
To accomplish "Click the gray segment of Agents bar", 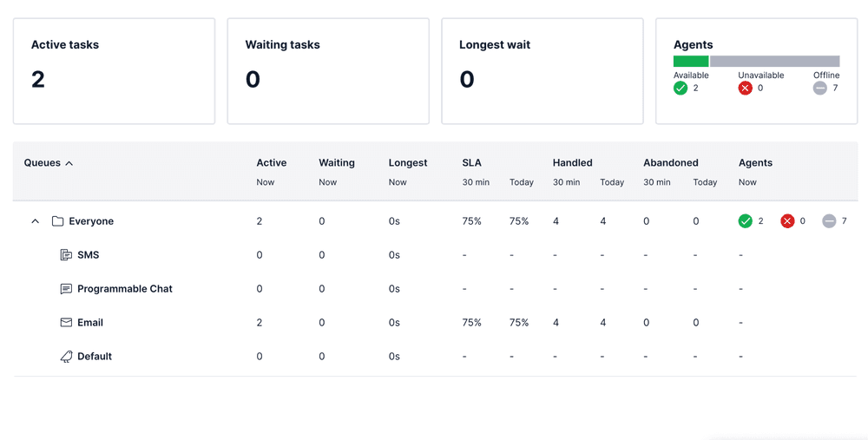I will (x=774, y=62).
